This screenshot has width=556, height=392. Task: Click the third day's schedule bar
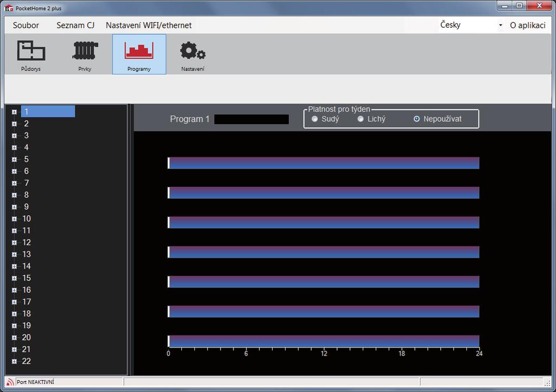tap(324, 223)
